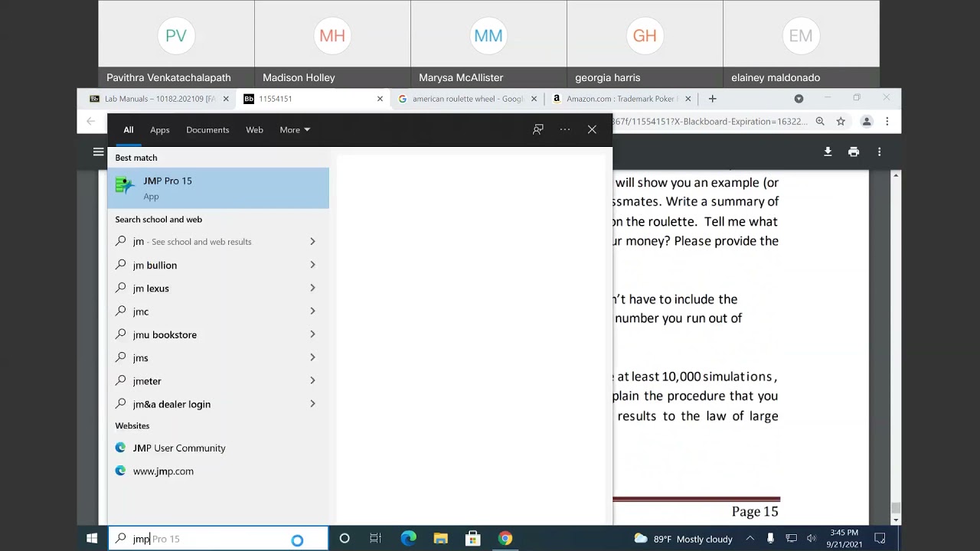
Task: Click the taskbar search input box
Action: click(218, 539)
